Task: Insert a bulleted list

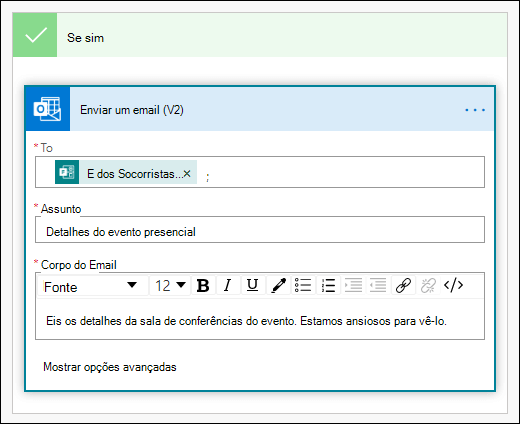Action: [x=303, y=286]
